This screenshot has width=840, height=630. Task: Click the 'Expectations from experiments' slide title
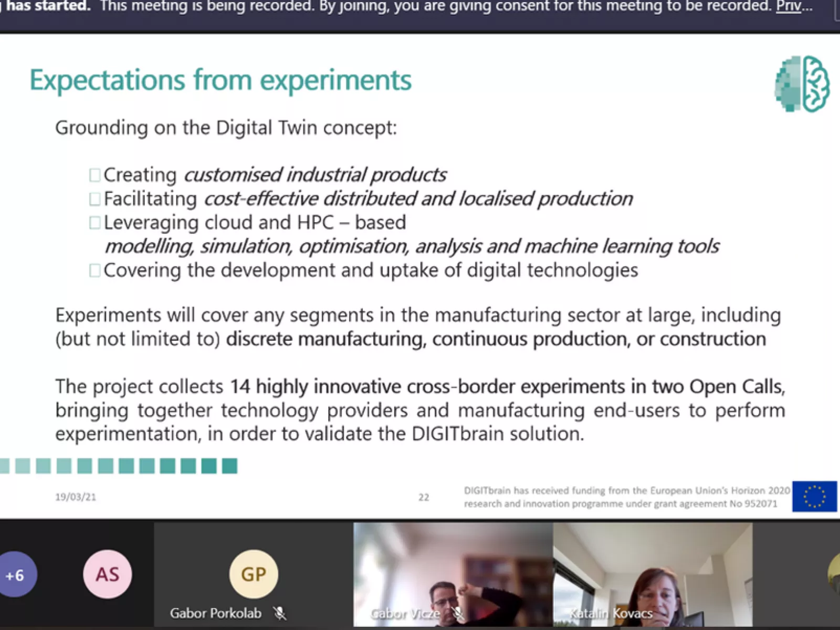(220, 80)
